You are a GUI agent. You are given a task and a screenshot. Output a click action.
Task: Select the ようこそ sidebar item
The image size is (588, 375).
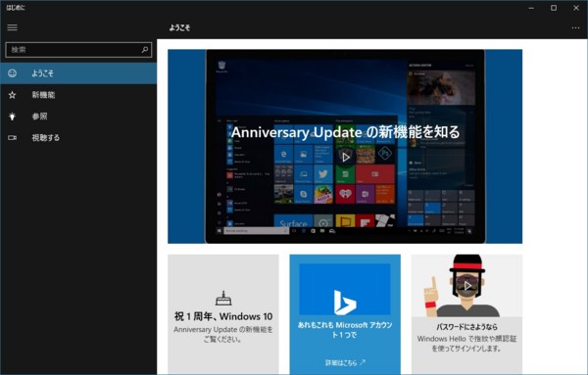78,73
